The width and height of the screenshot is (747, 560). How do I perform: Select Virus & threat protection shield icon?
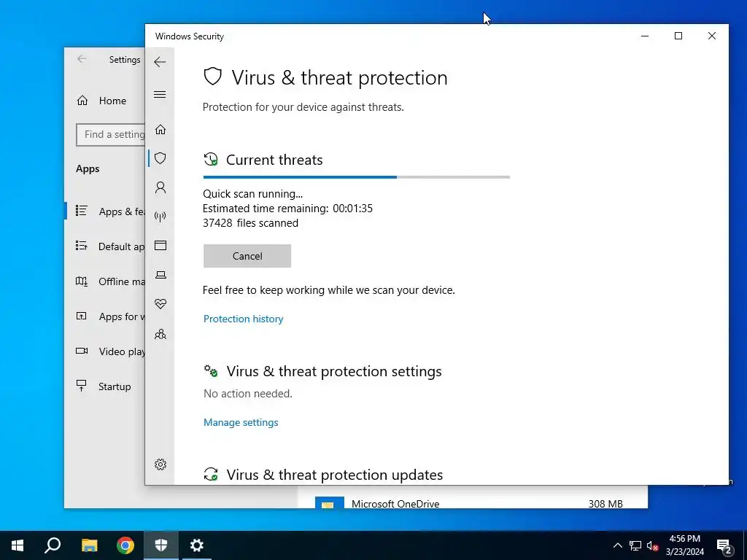[160, 158]
